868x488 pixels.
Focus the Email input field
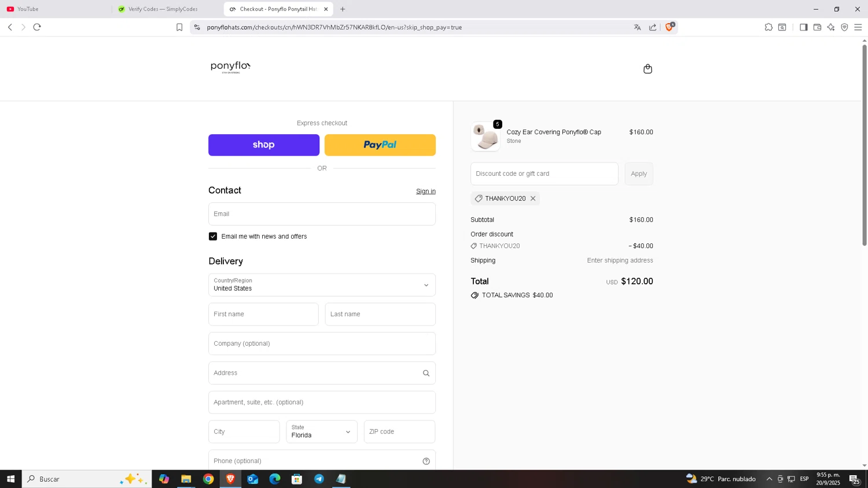322,214
